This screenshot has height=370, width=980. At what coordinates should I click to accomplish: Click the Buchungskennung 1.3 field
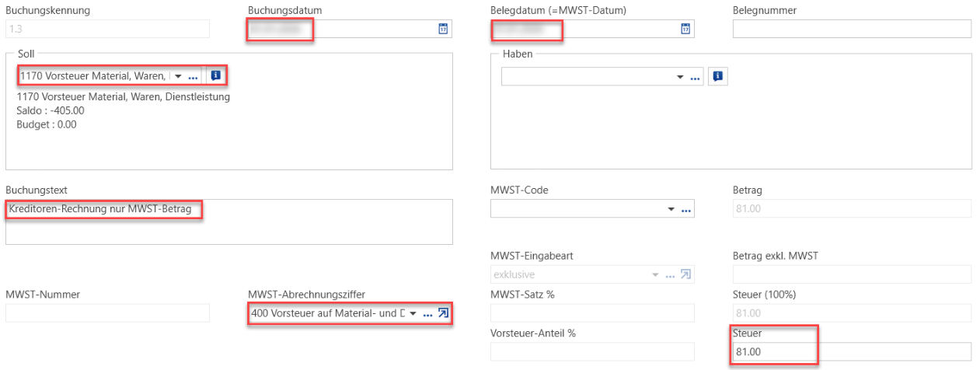(x=107, y=29)
